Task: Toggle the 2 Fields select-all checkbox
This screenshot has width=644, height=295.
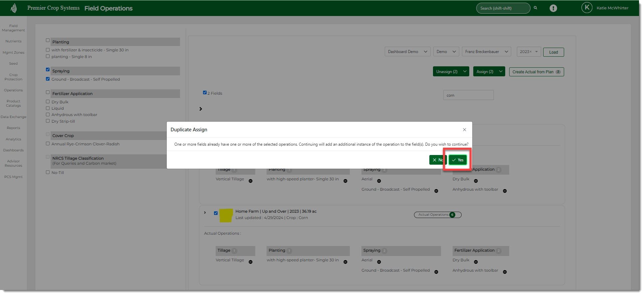Action: (205, 93)
